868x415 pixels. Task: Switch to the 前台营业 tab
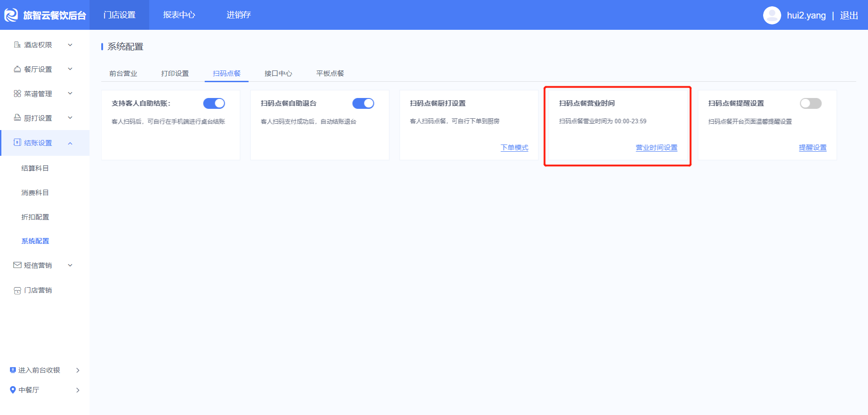coord(123,73)
